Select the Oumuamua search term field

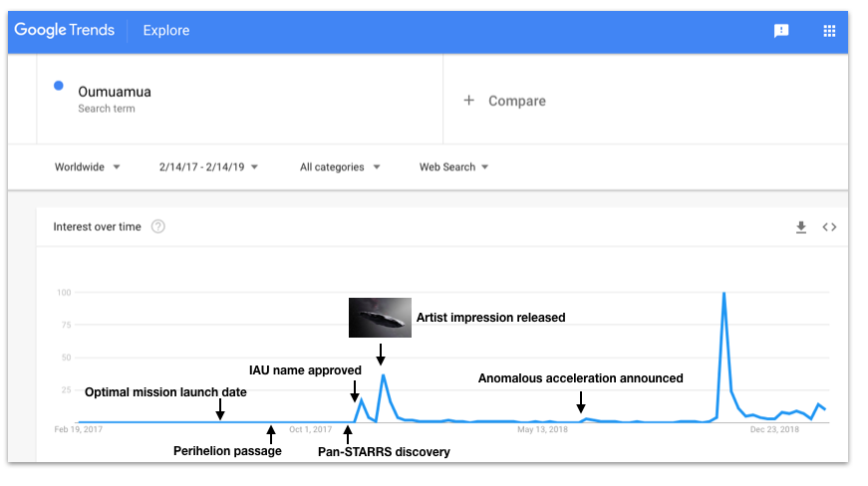(240, 99)
